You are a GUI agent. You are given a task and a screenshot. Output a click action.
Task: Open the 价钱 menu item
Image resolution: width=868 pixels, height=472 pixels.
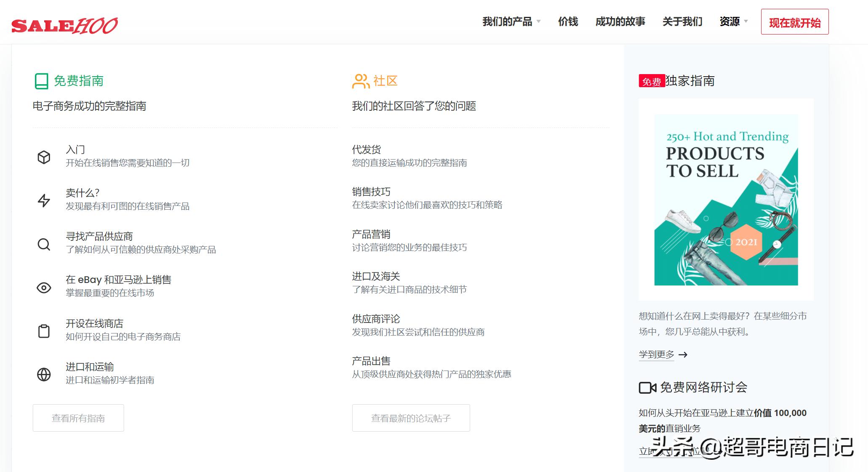568,21
